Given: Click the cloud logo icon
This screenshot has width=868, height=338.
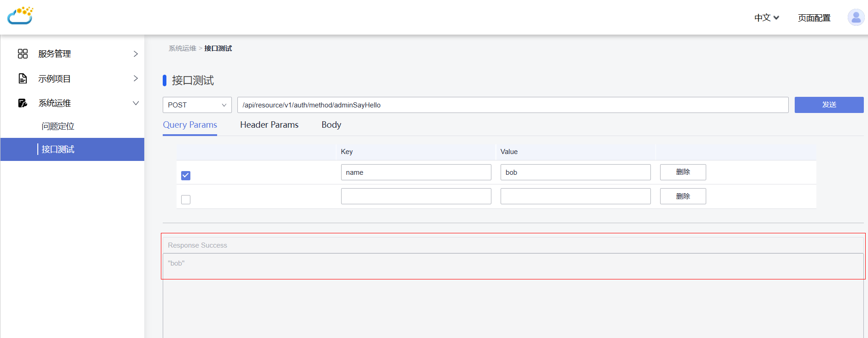Looking at the screenshot, I should point(20,16).
